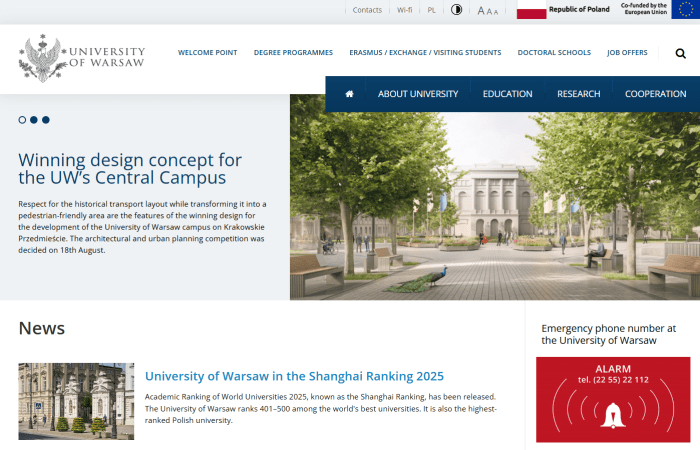Click the University of Warsaw eagle logo

tap(42, 58)
